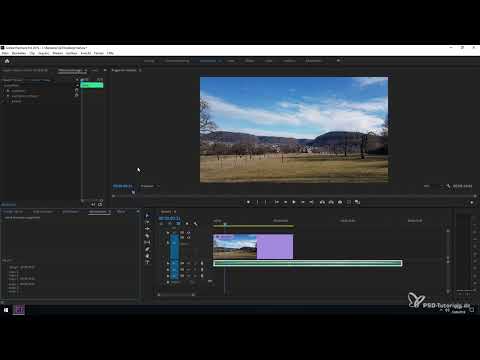Select the Pen tool
This screenshot has height=360, width=480.
point(147,249)
